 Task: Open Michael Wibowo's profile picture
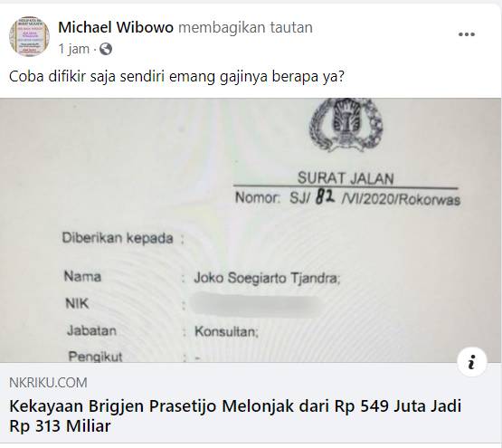[x=29, y=36]
